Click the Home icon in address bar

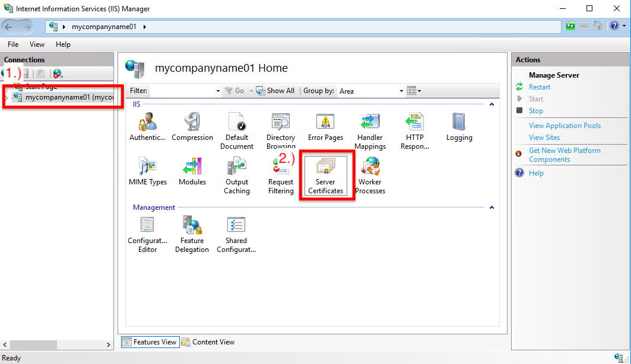(598, 25)
